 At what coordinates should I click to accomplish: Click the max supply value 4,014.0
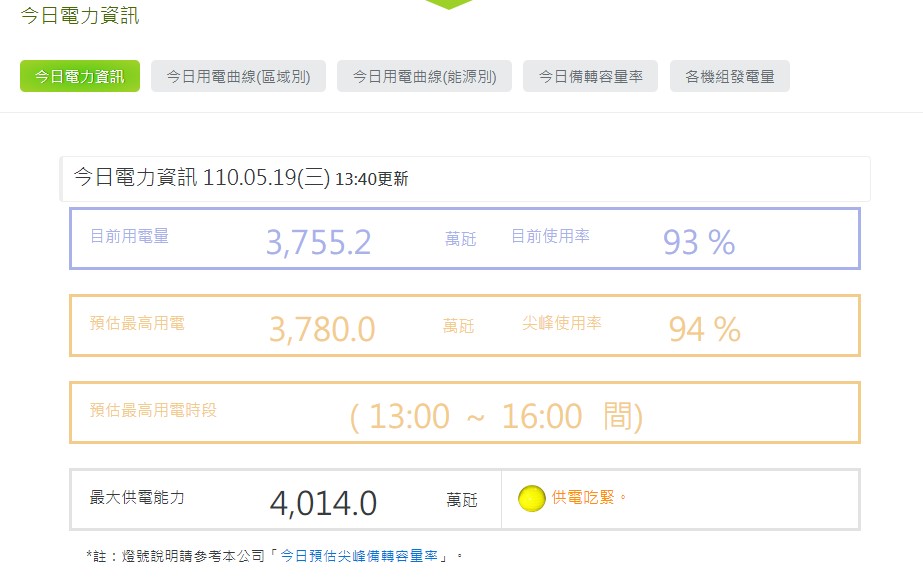tap(323, 503)
